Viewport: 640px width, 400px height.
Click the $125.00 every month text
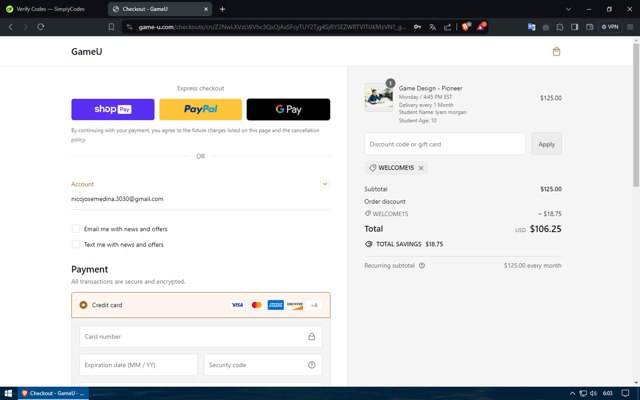[x=532, y=265]
